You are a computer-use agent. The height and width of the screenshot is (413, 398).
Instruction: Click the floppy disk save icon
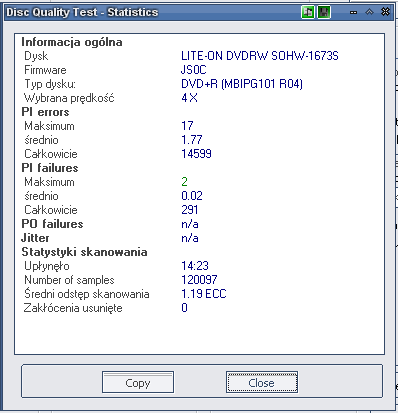point(324,12)
